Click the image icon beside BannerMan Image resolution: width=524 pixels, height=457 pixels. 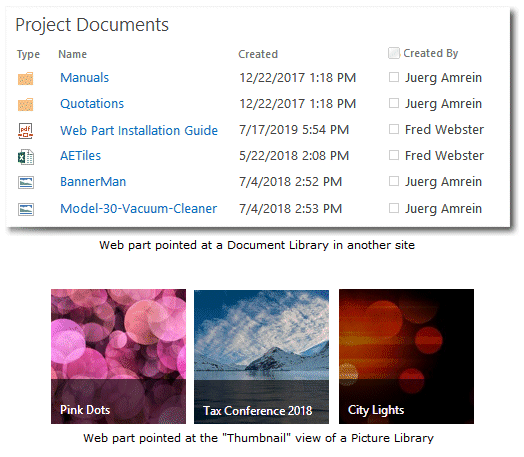click(26, 182)
